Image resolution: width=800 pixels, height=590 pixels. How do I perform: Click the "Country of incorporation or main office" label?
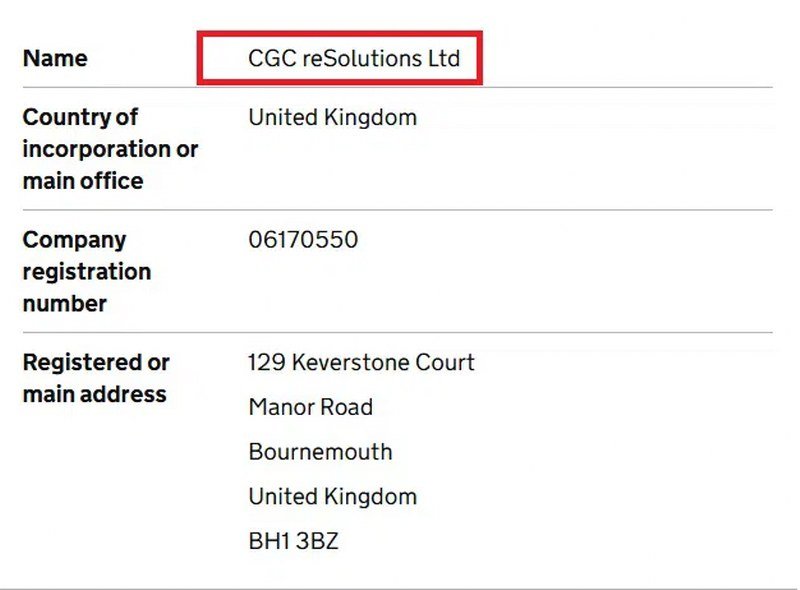pos(110,149)
